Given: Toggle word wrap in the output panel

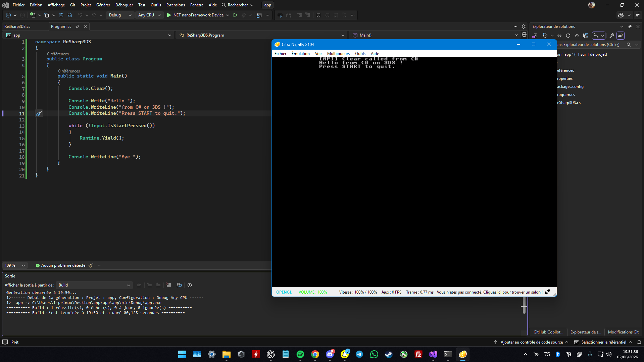Looking at the screenshot, I should (x=179, y=285).
